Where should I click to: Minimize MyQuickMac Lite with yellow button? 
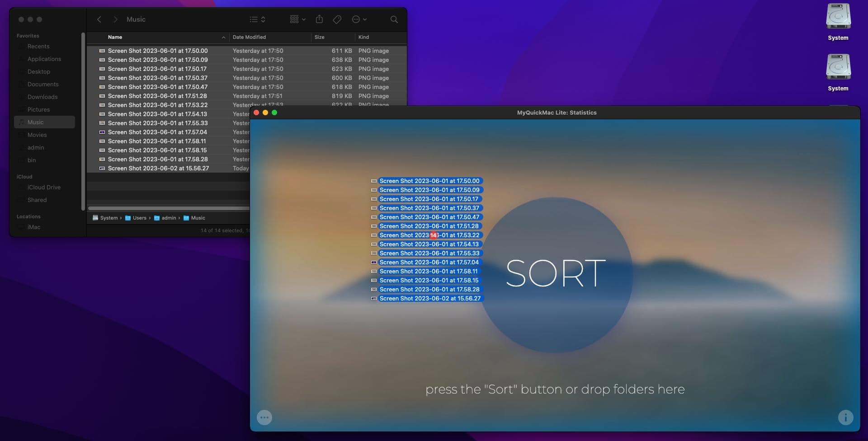pyautogui.click(x=265, y=113)
